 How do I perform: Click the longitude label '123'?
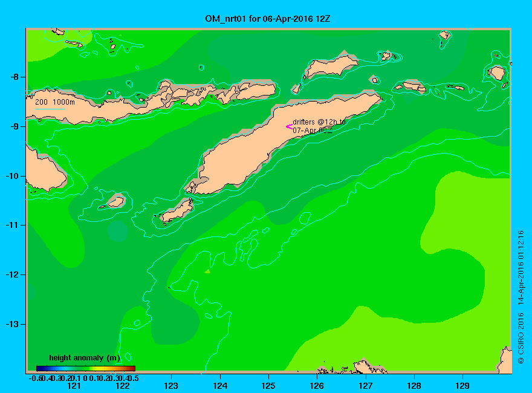click(171, 386)
